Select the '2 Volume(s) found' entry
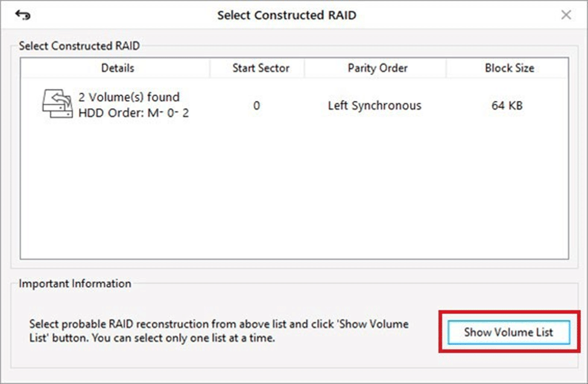 coord(129,97)
